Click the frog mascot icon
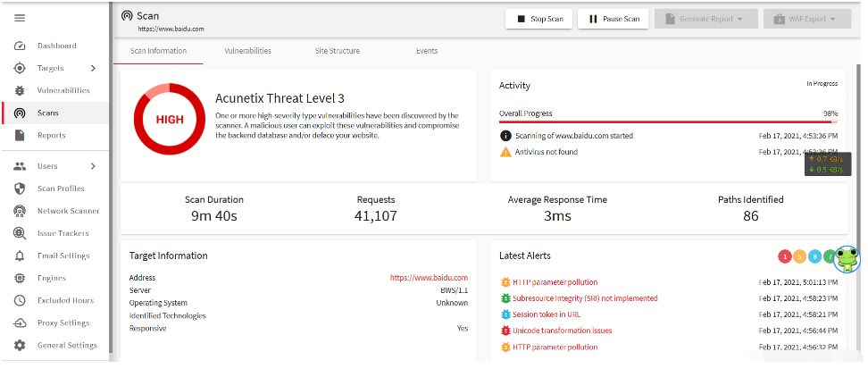The image size is (868, 377). pyautogui.click(x=847, y=259)
